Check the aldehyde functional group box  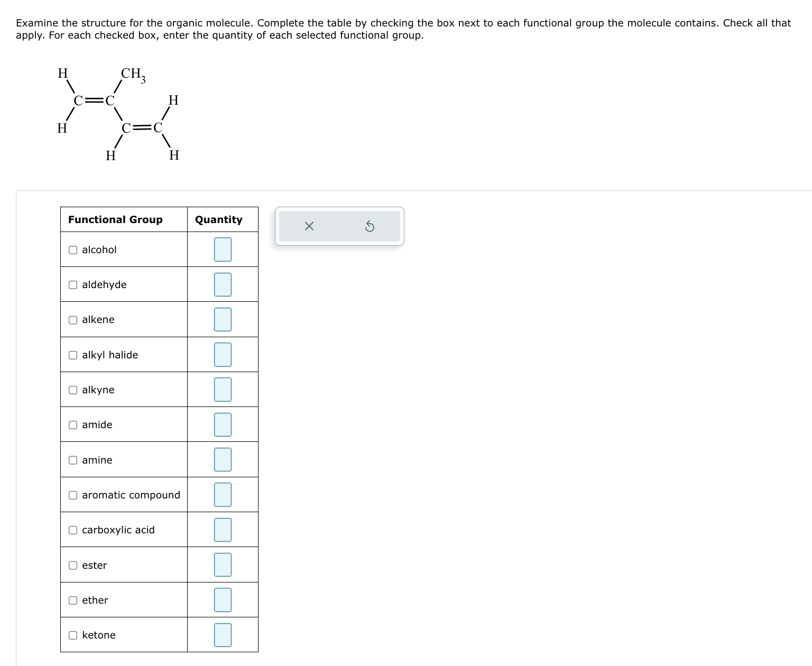point(73,284)
